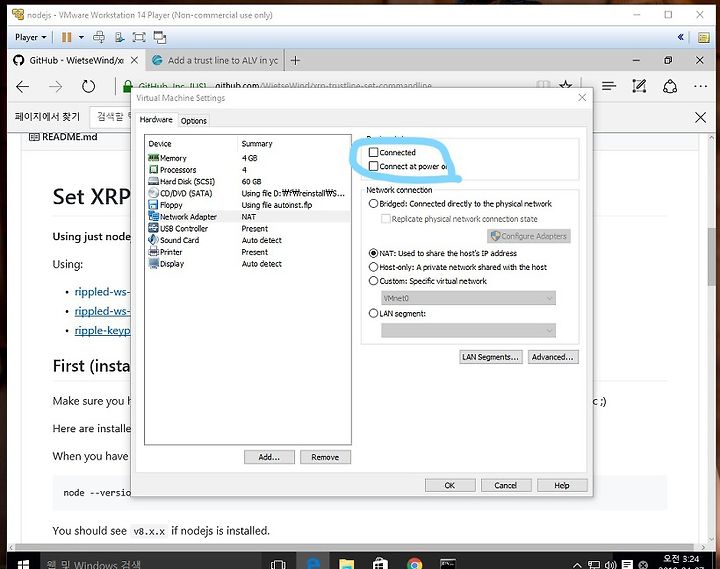Viewport: 720px width, 569px height.
Task: Open a new browser tab with plus
Action: tap(295, 60)
